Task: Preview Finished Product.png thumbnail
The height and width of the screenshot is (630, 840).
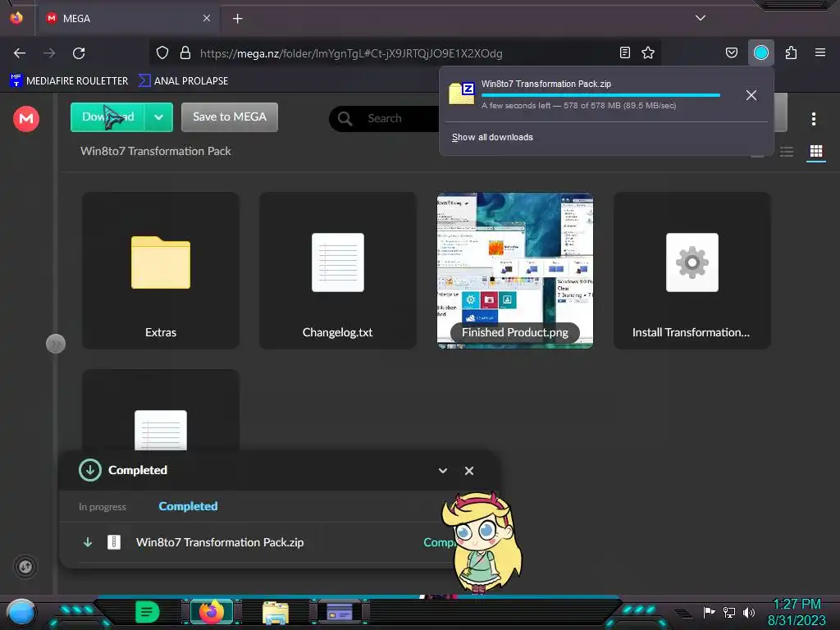Action: click(515, 271)
